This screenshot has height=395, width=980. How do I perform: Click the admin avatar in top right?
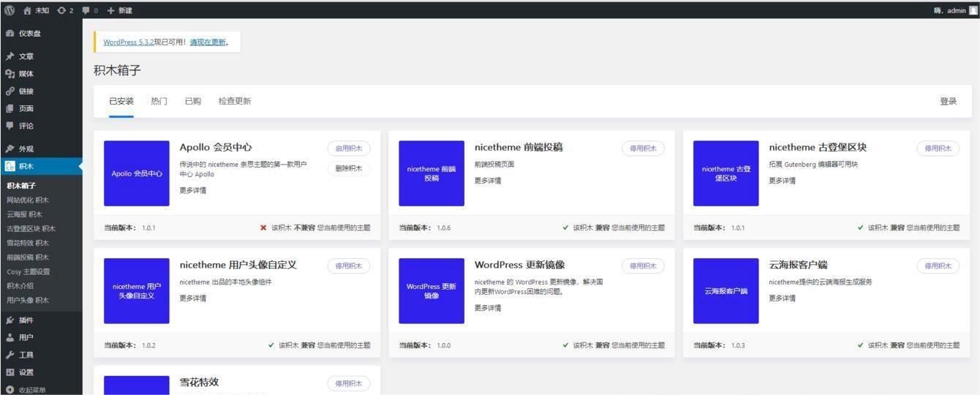click(x=973, y=10)
